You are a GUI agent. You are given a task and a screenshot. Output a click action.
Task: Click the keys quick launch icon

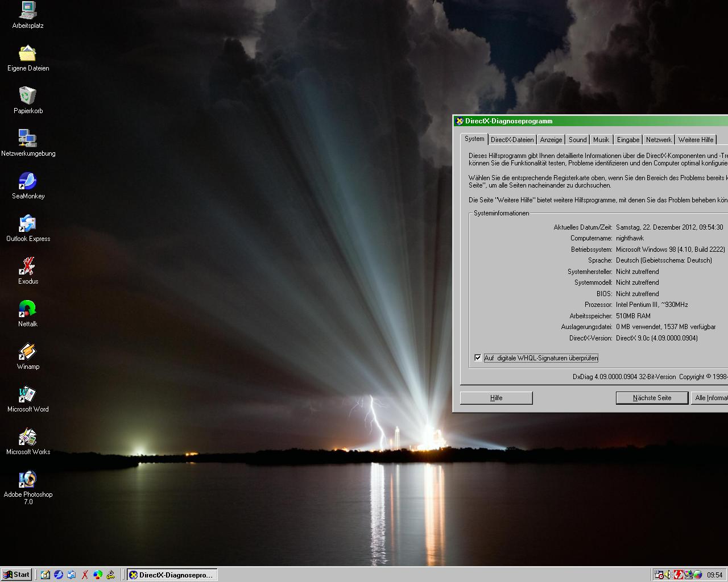pyautogui.click(x=111, y=575)
